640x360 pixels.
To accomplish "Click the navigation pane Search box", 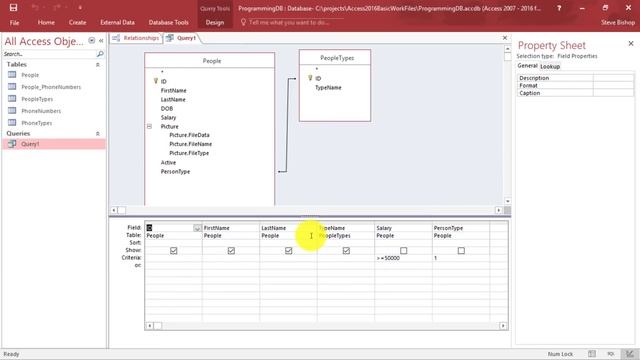I will pyautogui.click(x=49, y=54).
